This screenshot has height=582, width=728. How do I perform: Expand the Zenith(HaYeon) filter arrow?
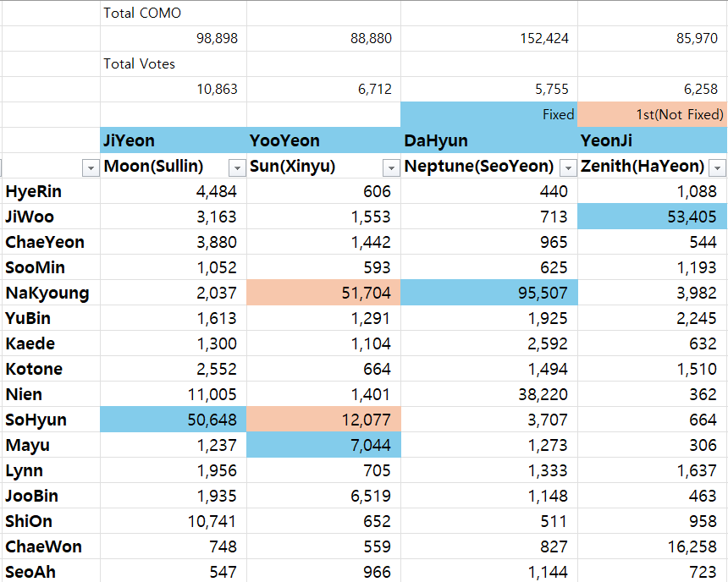pos(717,167)
